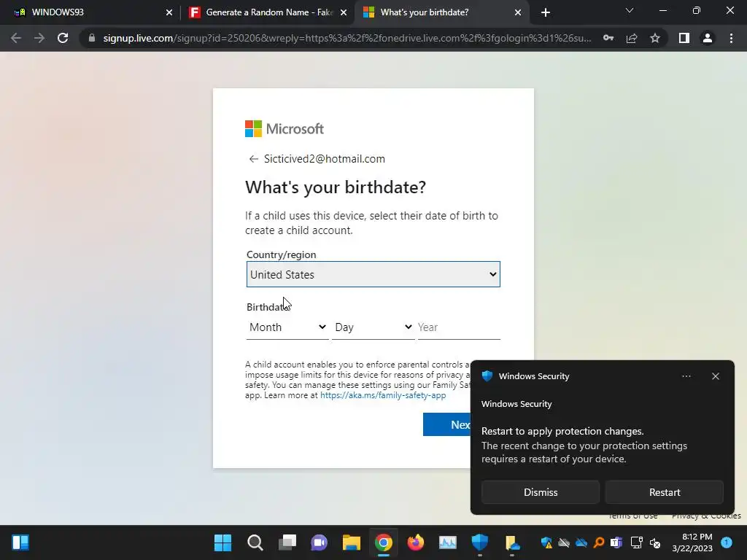The image size is (747, 560).
Task: Open Country/region United States dropdown
Action: tap(373, 274)
